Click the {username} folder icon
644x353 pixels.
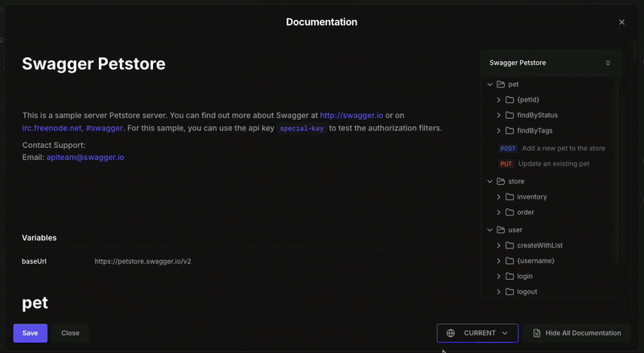point(510,261)
